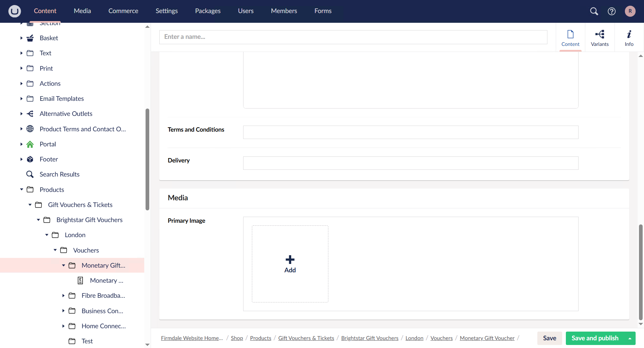644x348 pixels.
Task: Open the help icon in the top bar
Action: click(x=611, y=11)
